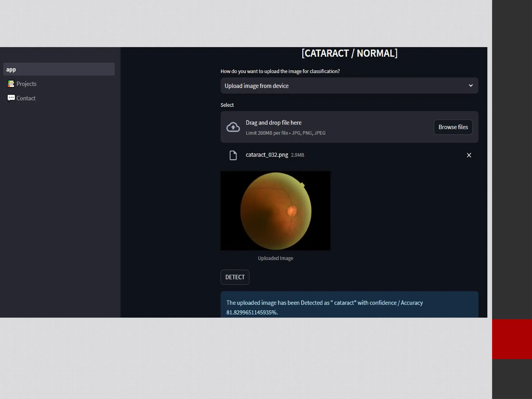Click the Projects books icon
The width and height of the screenshot is (532, 399).
[x=11, y=84]
